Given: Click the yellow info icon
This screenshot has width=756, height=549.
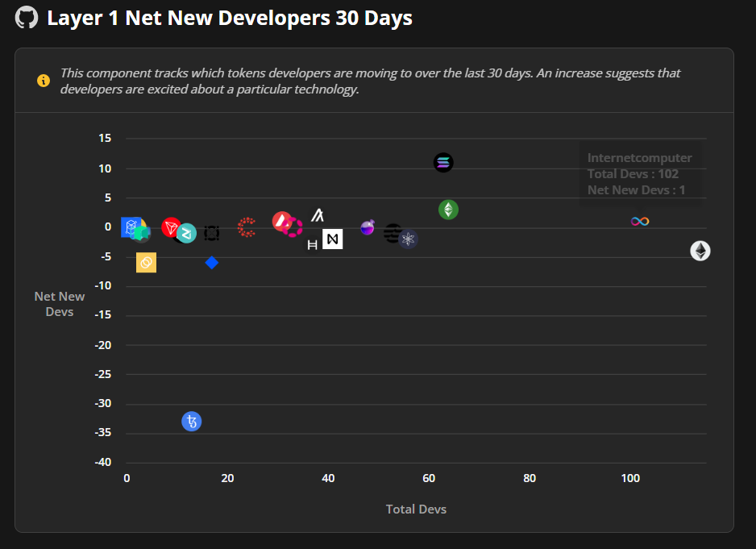Looking at the screenshot, I should point(44,81).
